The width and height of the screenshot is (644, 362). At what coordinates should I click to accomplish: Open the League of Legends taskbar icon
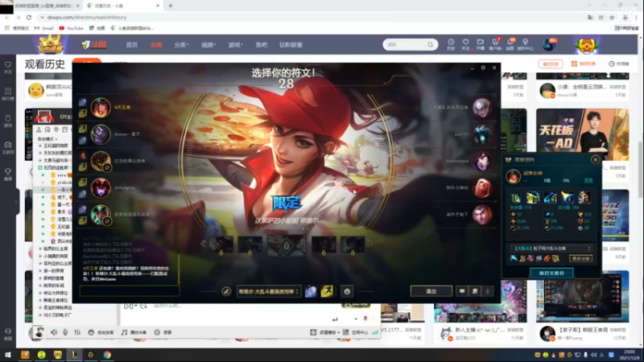(x=74, y=355)
